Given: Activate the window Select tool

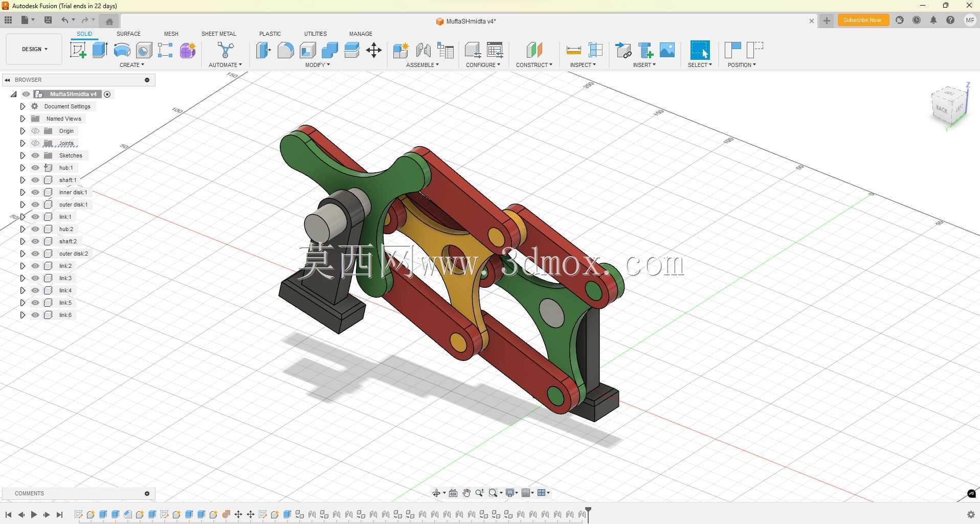Looking at the screenshot, I should click(700, 50).
